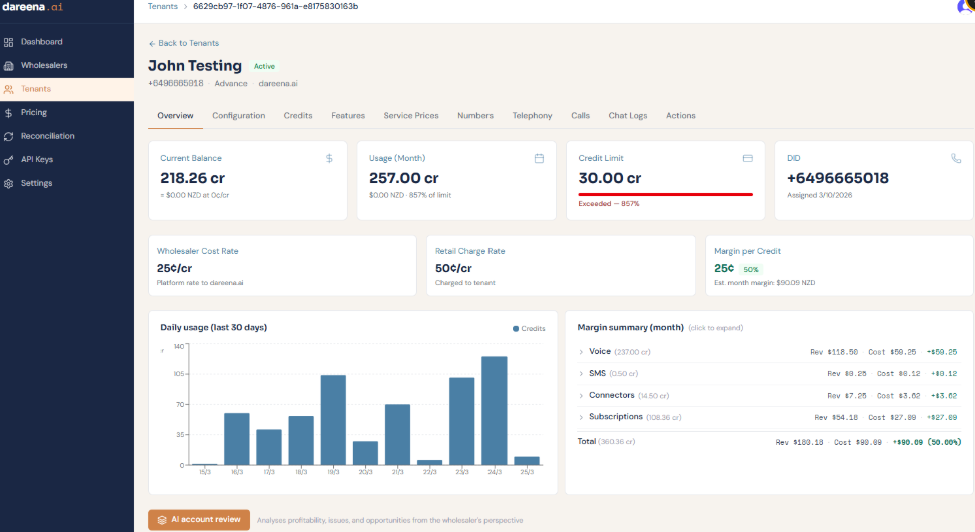Click the 24/3 bar in usage chart
975x532 pixels.
(x=494, y=410)
